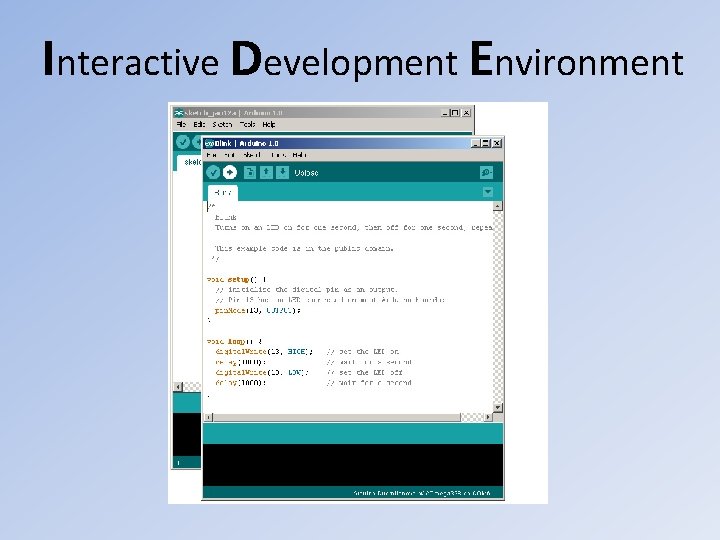Open Sketch menu in Blink window
Viewport: 720px width, 540px height.
[x=252, y=155]
